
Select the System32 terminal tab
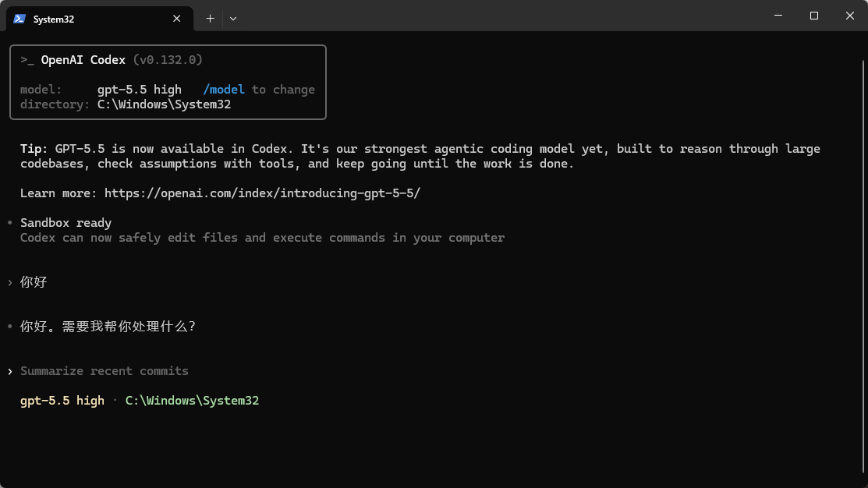pos(100,19)
